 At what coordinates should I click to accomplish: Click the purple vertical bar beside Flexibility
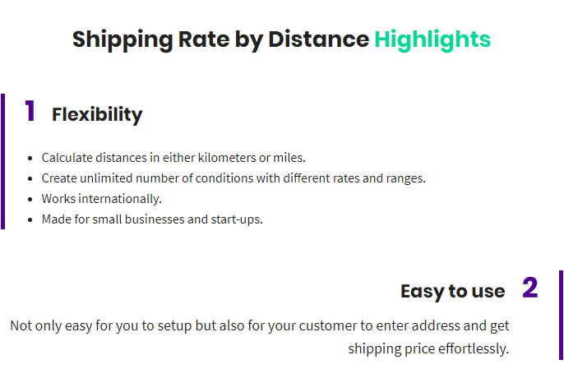pyautogui.click(x=3, y=161)
